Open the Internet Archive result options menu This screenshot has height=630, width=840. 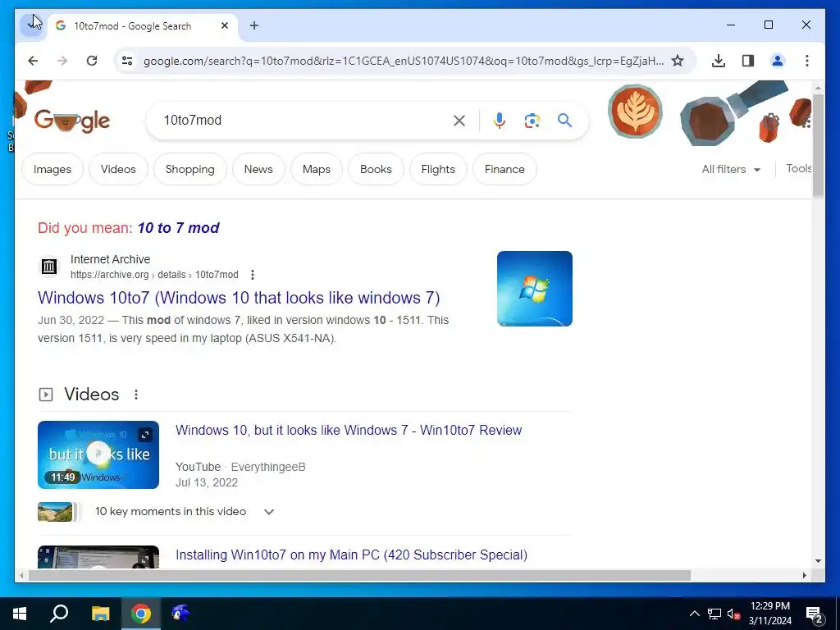tap(253, 275)
